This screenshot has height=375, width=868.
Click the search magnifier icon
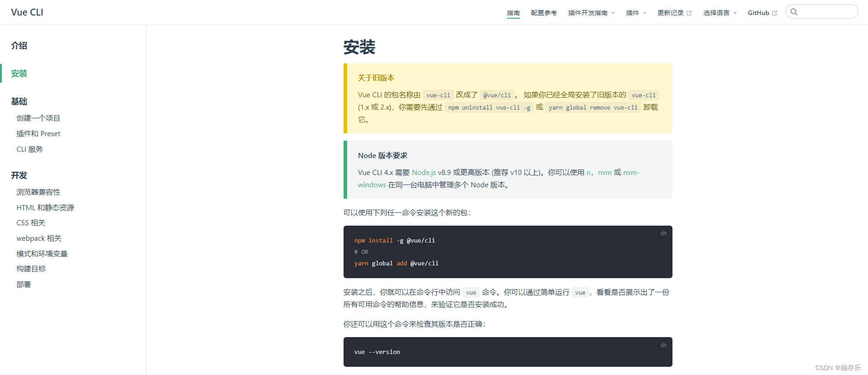pos(794,12)
